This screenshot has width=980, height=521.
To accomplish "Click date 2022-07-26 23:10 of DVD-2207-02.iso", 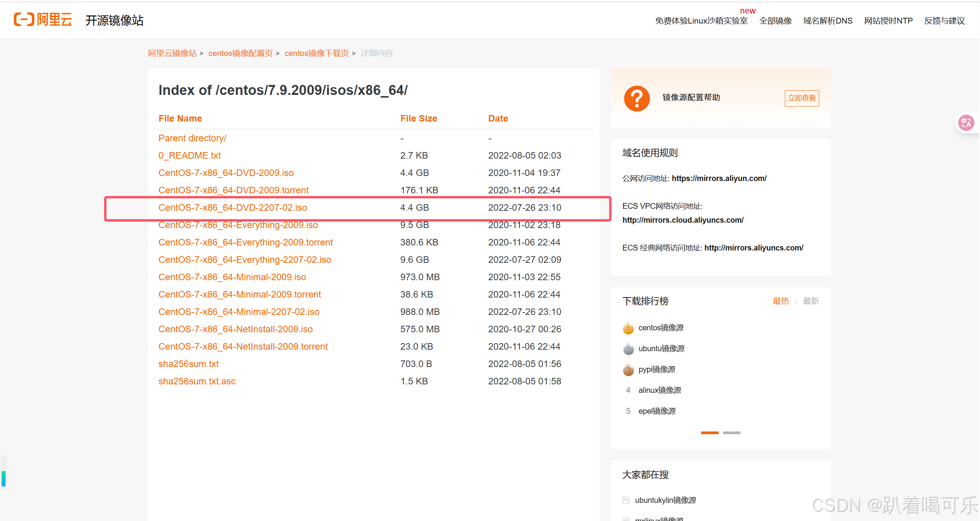I will click(525, 208).
